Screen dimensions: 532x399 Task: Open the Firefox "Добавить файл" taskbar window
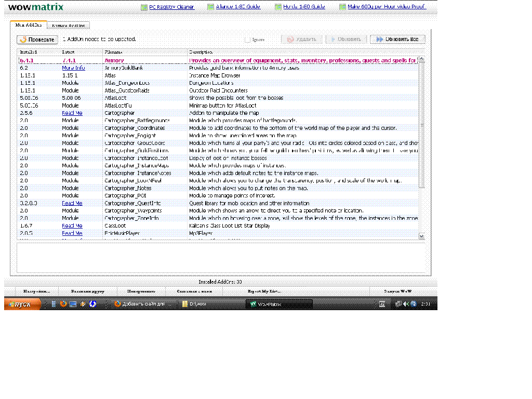(144, 304)
